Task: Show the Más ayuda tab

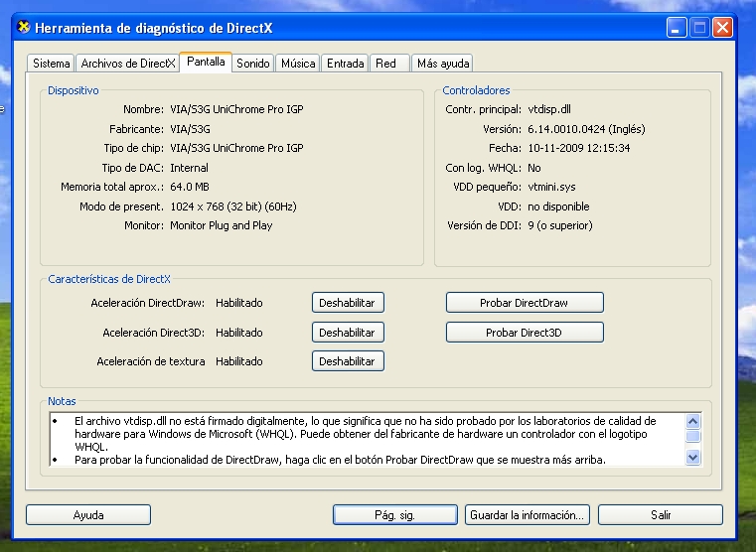Action: [x=443, y=64]
